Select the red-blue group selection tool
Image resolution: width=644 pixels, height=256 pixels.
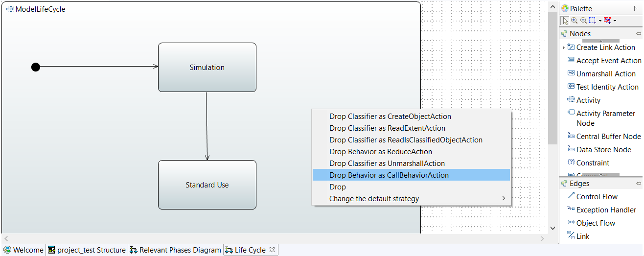point(607,21)
